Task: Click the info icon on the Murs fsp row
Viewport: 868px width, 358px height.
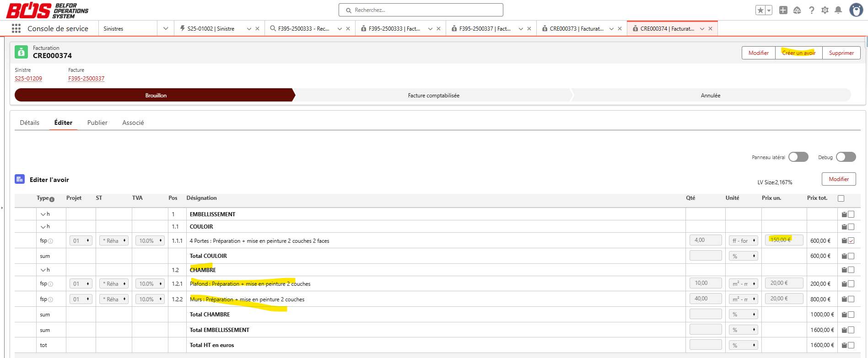Action: coord(51,299)
